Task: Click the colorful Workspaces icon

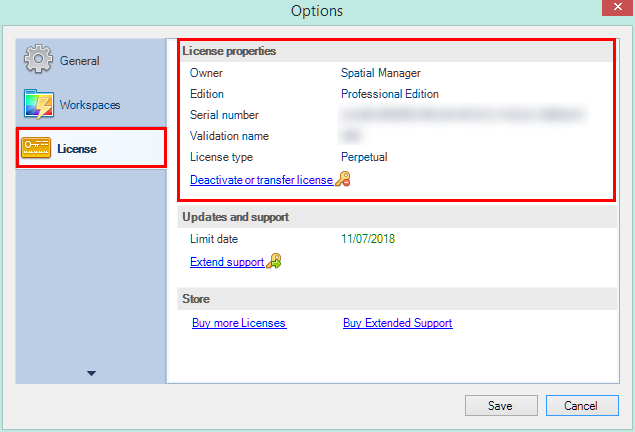Action: click(38, 104)
